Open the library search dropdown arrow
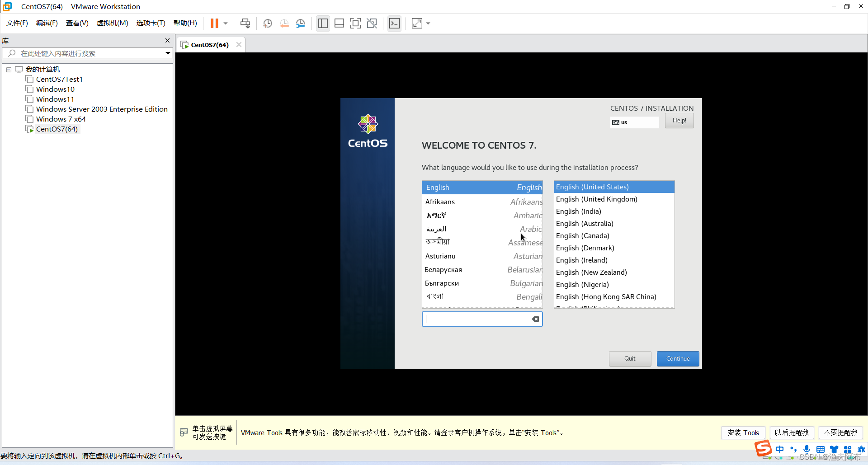This screenshot has width=868, height=465. 168,53
